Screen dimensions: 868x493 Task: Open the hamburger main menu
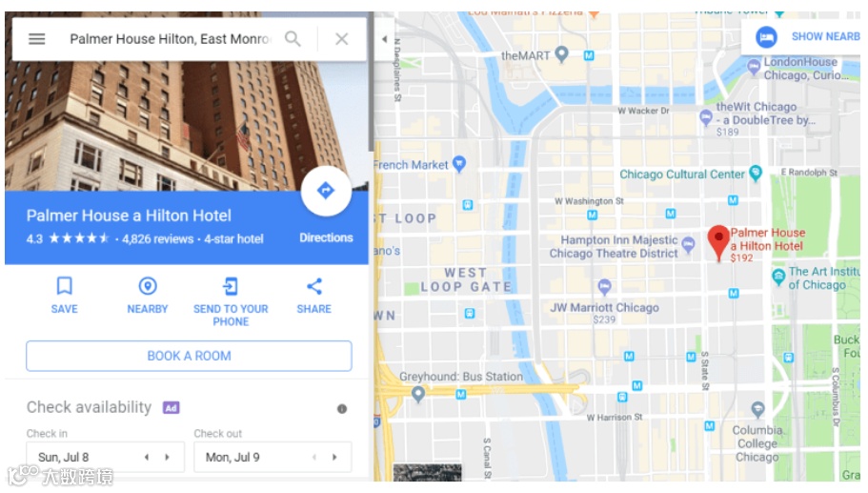pyautogui.click(x=36, y=39)
